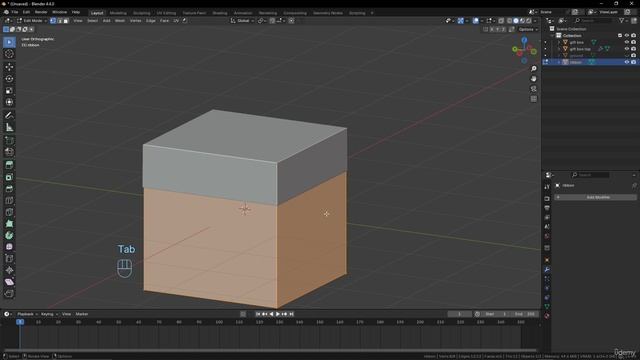Select the Measure tool
This screenshot has width=640, height=360.
coord(9,127)
